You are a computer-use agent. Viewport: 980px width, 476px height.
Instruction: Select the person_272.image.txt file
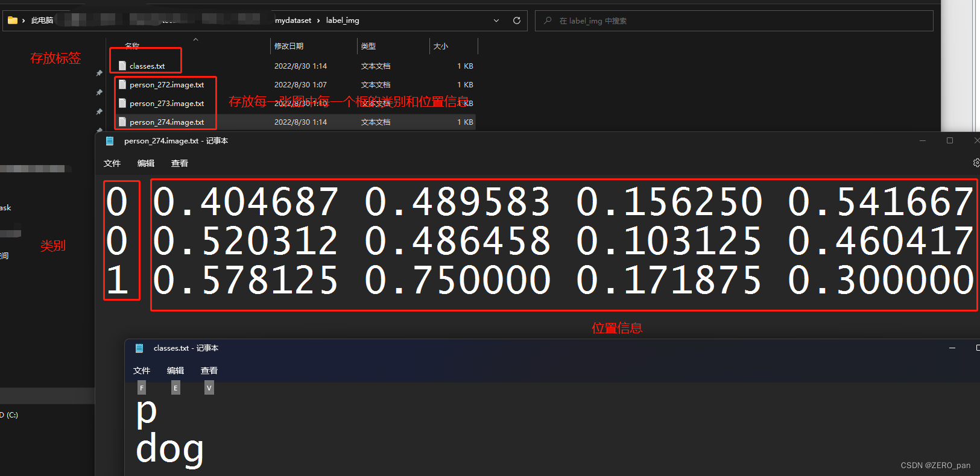(x=166, y=85)
